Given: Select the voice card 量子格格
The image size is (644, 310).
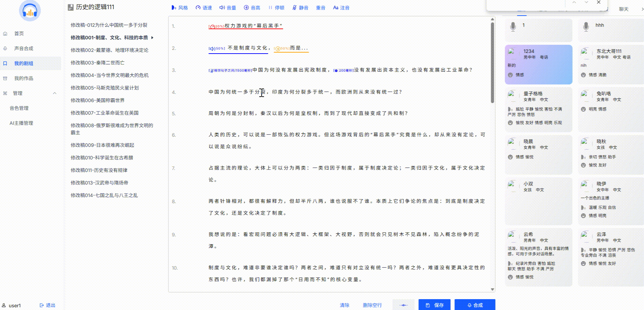Looking at the screenshot, I should point(539,110).
